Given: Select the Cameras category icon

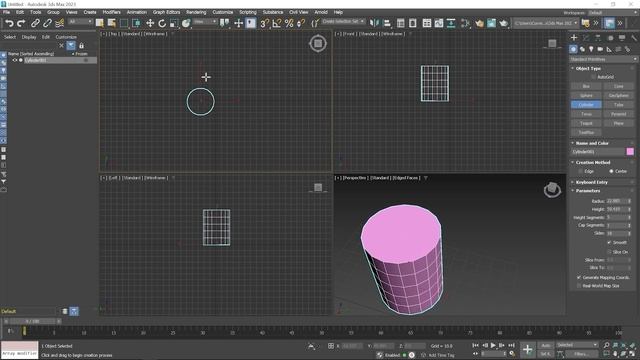Looking at the screenshot, I should tap(600, 49).
